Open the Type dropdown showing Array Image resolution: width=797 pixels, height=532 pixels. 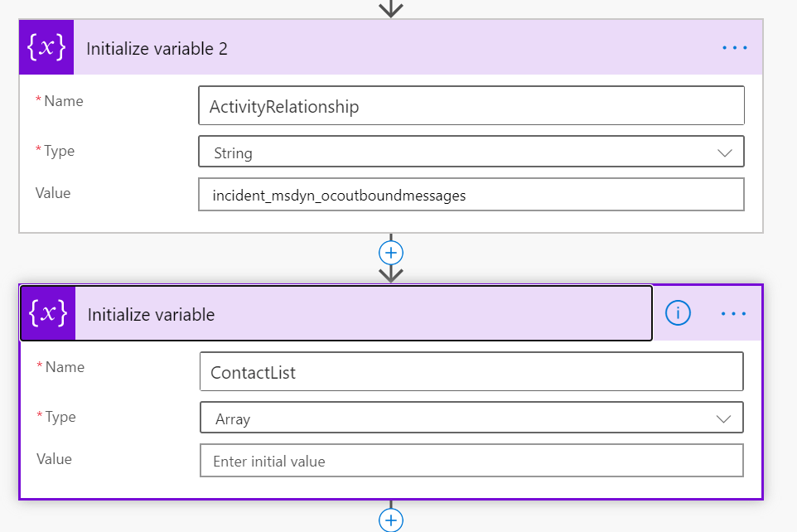click(471, 418)
